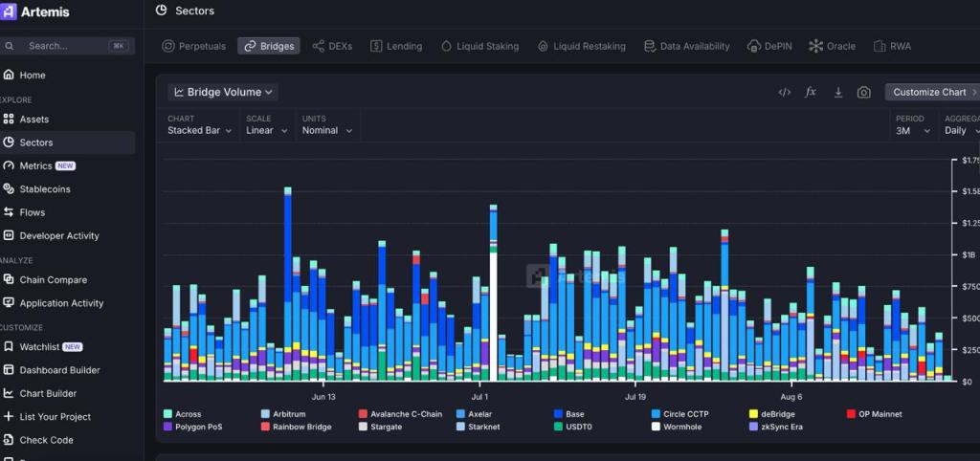The width and height of the screenshot is (980, 461).
Task: Take a chart screenshot with camera icon
Action: pyautogui.click(x=864, y=92)
